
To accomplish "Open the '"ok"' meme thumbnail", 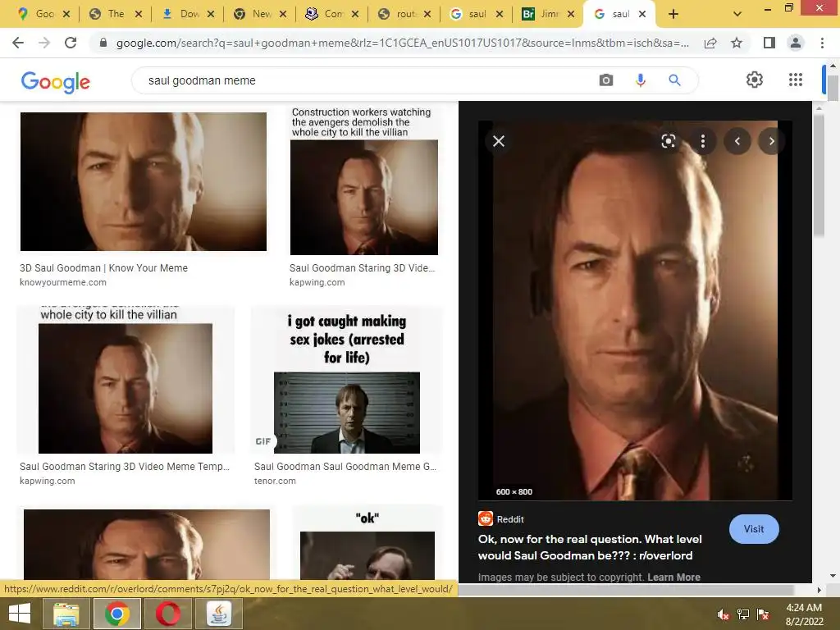I will pyautogui.click(x=367, y=545).
